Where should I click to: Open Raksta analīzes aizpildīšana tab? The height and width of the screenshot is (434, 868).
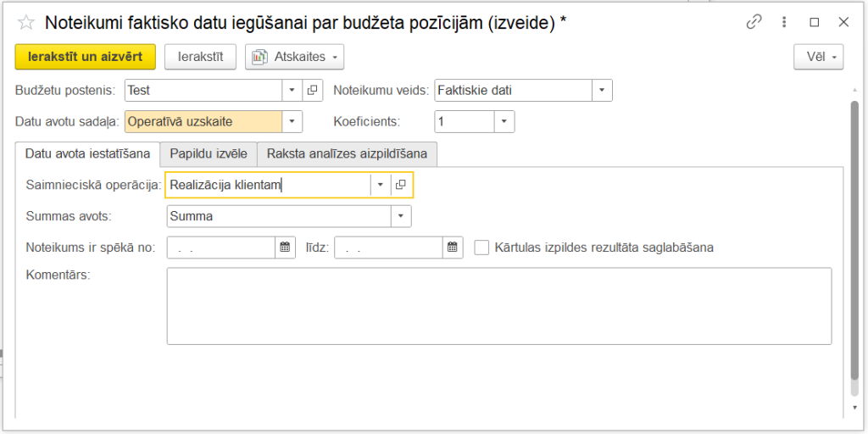(347, 154)
